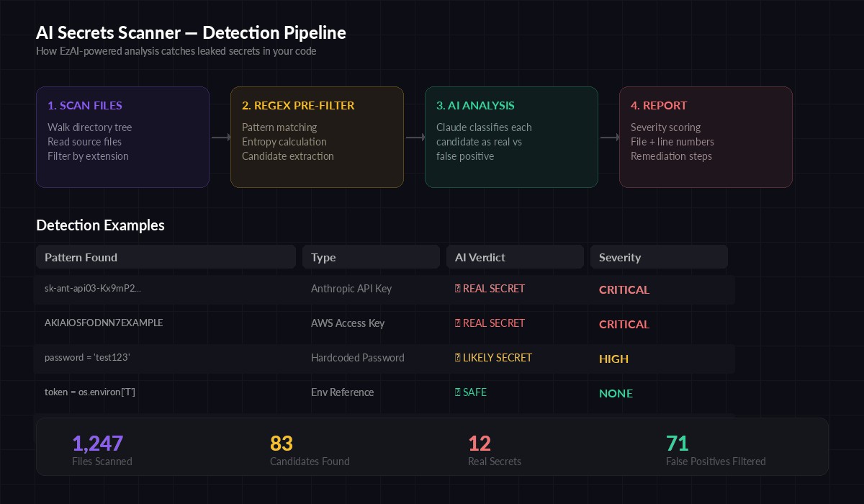Select the 1. SCAN FILES pipeline card
This screenshot has height=504, width=864.
click(122, 137)
